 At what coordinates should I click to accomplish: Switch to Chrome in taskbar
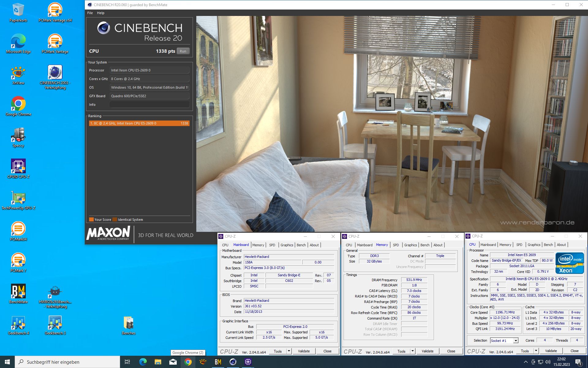point(188,362)
